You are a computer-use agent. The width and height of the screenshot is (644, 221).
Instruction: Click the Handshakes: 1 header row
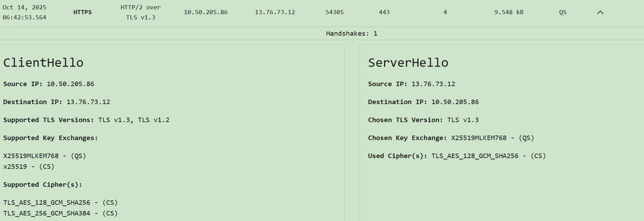pyautogui.click(x=351, y=34)
